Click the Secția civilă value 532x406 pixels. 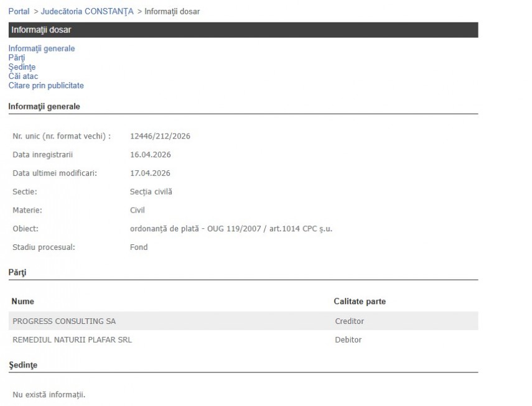click(x=151, y=191)
